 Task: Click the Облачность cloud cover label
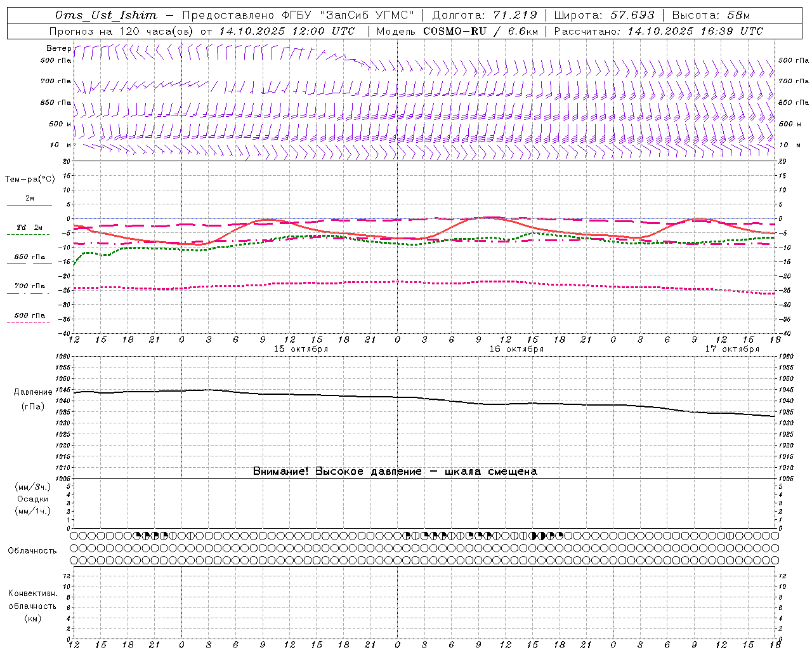[32, 551]
